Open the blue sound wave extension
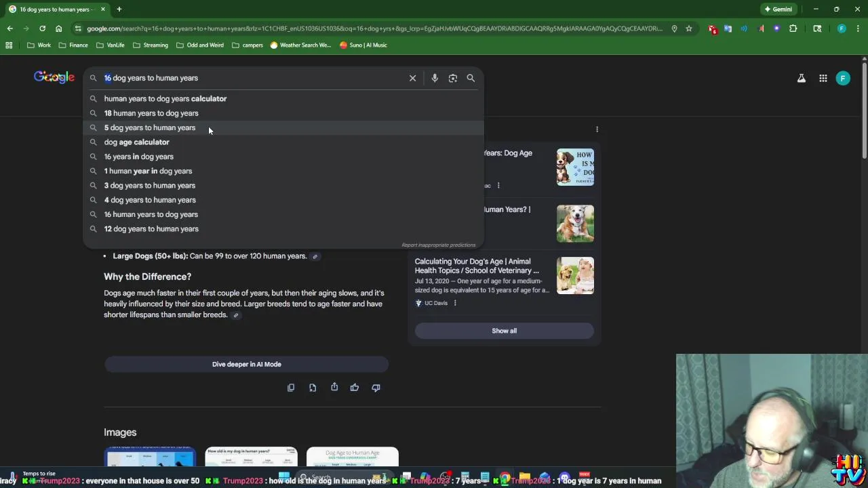 tap(744, 28)
